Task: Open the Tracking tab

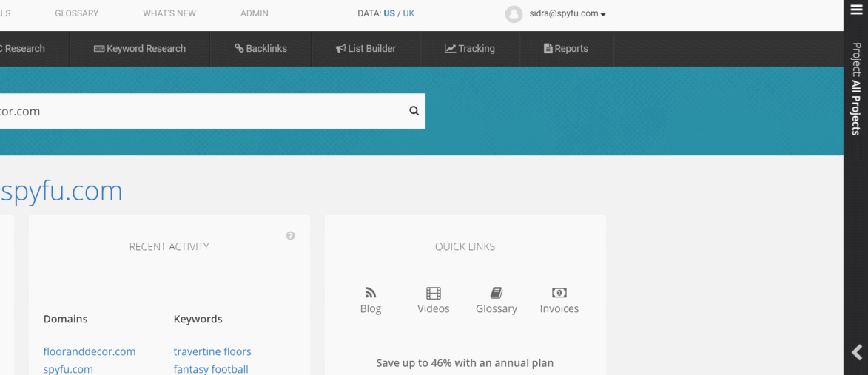Action: click(x=469, y=49)
